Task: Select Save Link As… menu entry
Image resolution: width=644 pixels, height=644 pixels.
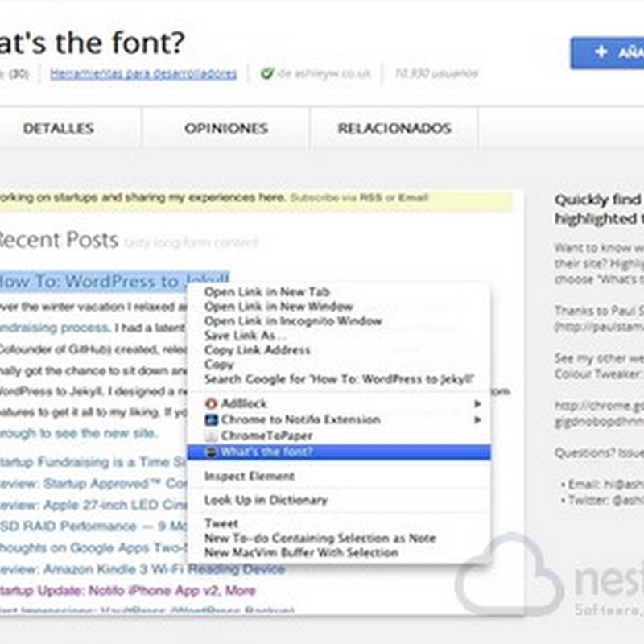Action: click(338, 336)
